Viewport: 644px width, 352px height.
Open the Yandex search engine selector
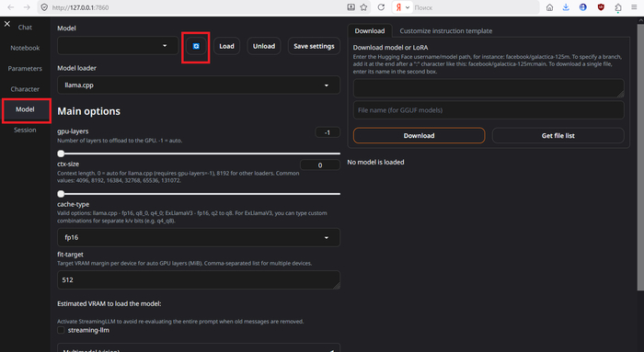click(x=402, y=7)
